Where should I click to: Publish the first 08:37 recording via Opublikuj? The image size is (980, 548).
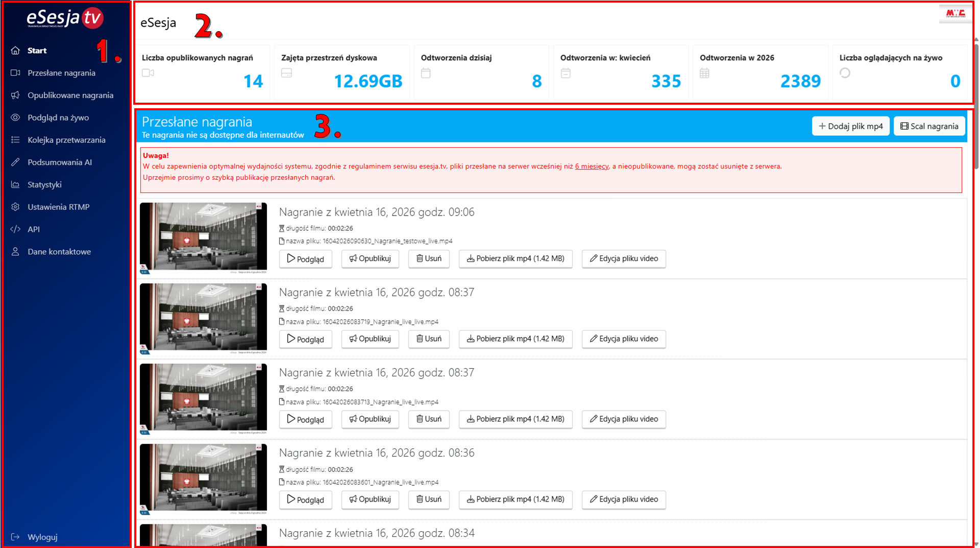click(x=370, y=339)
